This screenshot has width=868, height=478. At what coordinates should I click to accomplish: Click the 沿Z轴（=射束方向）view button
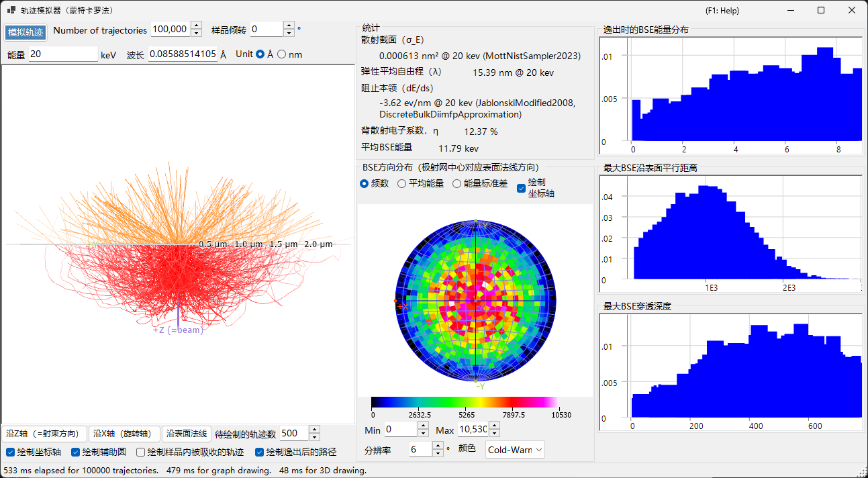click(44, 434)
